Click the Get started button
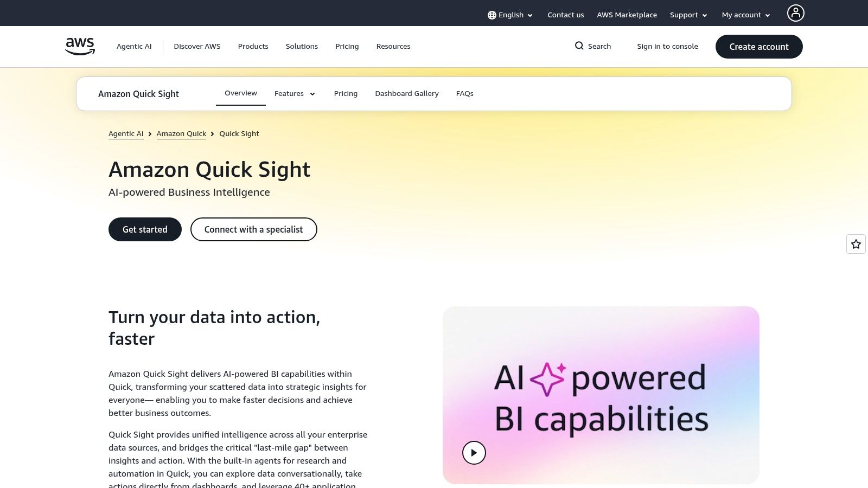This screenshot has width=868, height=488. pyautogui.click(x=145, y=229)
